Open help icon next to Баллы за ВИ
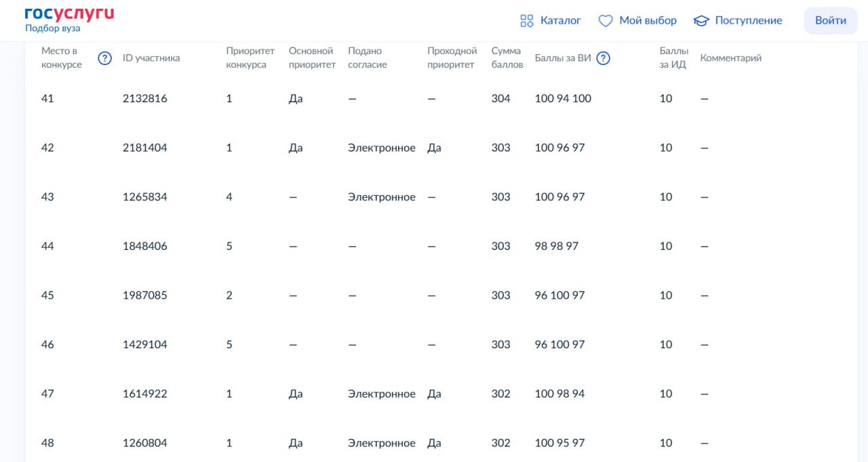The width and height of the screenshot is (868, 462). (603, 58)
